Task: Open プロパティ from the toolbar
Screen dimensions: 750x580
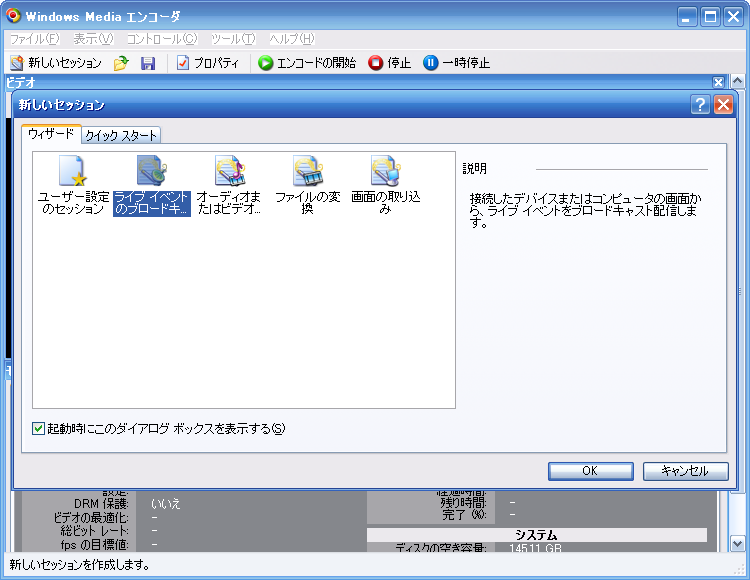Action: click(207, 63)
